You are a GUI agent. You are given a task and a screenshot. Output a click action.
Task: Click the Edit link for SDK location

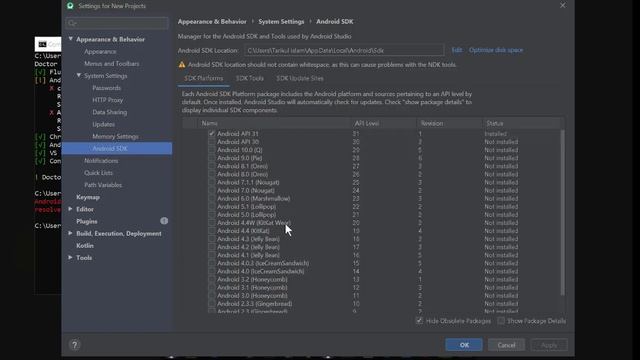457,50
